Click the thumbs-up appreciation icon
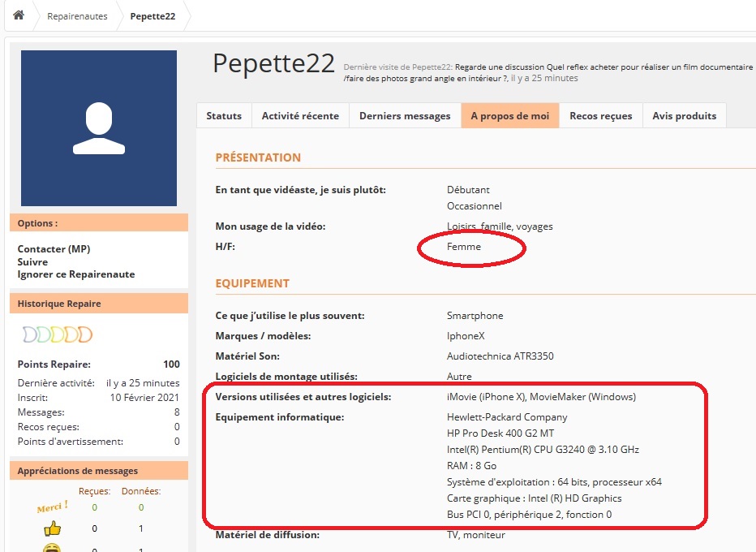 (53, 528)
